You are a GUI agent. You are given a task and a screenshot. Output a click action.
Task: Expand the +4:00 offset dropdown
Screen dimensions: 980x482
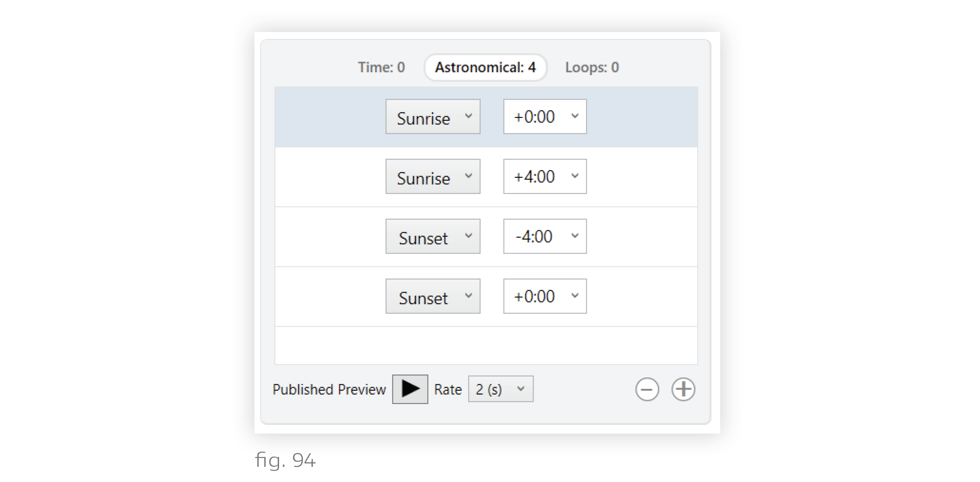[545, 177]
